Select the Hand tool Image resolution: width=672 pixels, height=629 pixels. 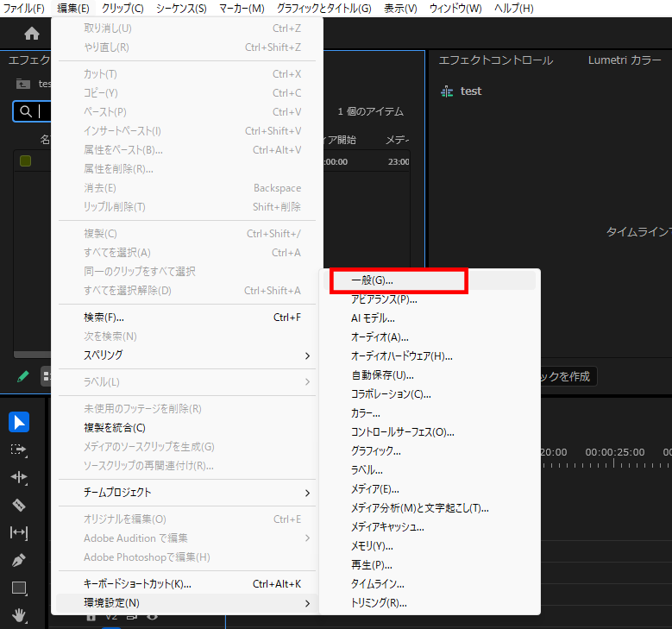[19, 615]
